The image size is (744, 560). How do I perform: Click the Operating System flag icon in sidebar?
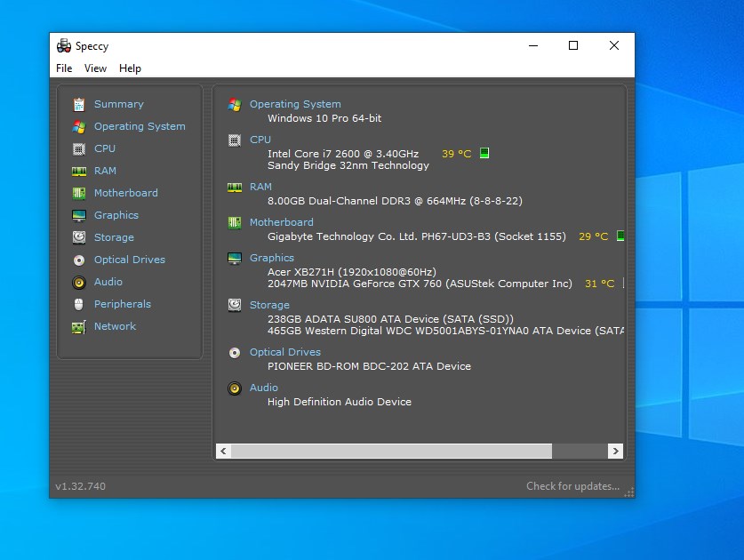[79, 127]
